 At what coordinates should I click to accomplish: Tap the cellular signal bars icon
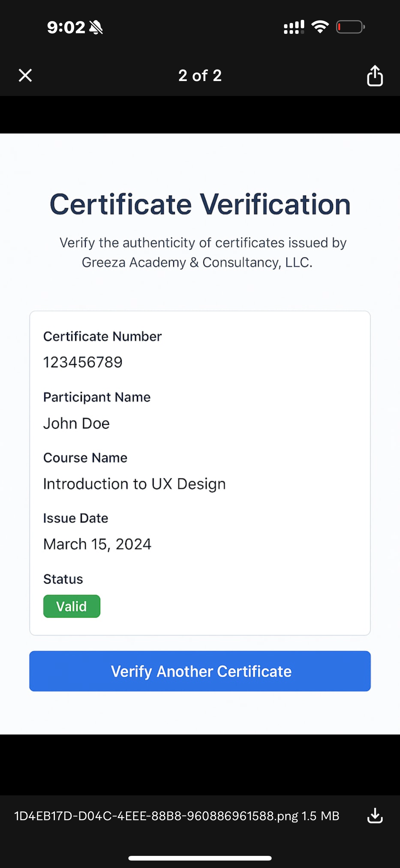pyautogui.click(x=294, y=27)
